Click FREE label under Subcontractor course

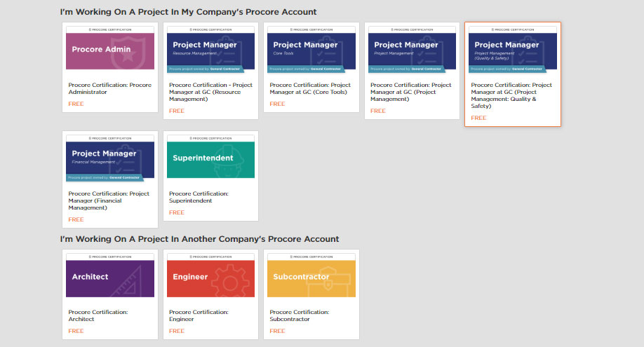click(277, 331)
